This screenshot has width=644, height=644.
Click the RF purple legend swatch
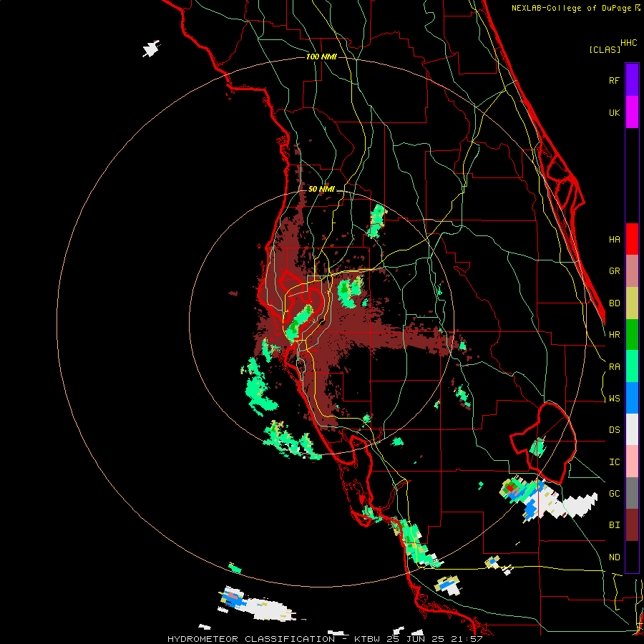[x=632, y=80]
